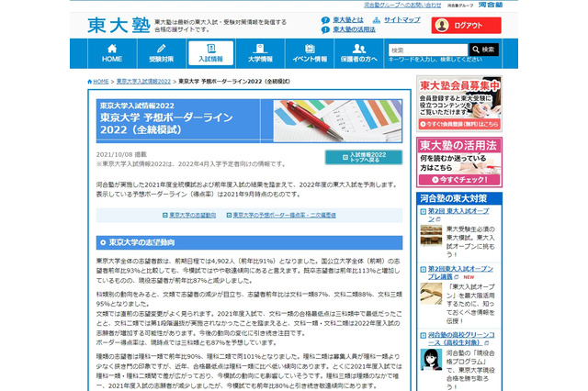Select the 入試情報 navigation tab
Screen dimensions: 588x391
tap(210, 53)
